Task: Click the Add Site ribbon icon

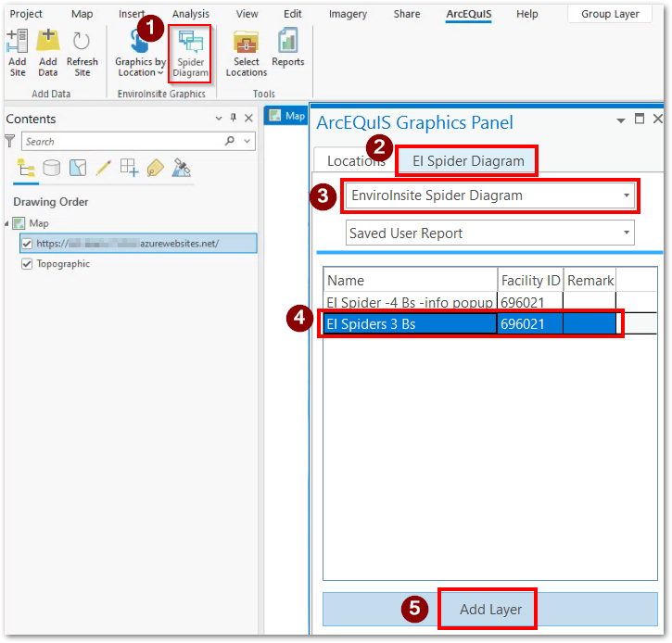Action: (17, 41)
